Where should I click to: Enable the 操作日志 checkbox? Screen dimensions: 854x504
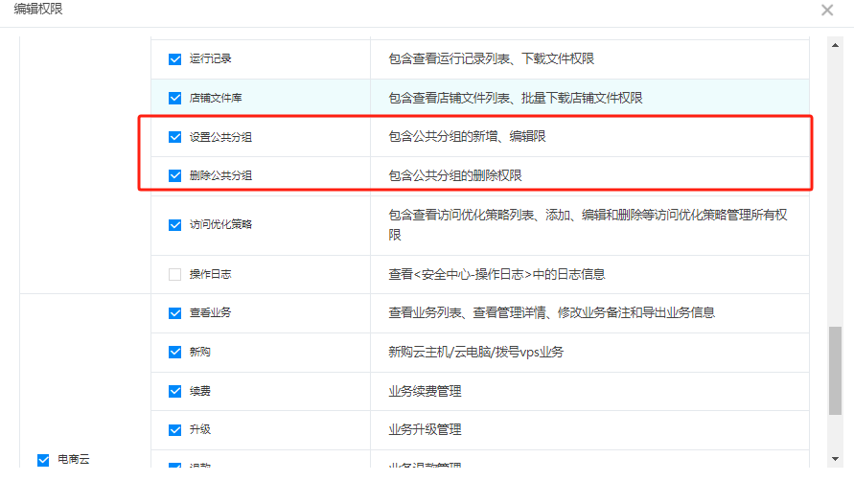174,274
